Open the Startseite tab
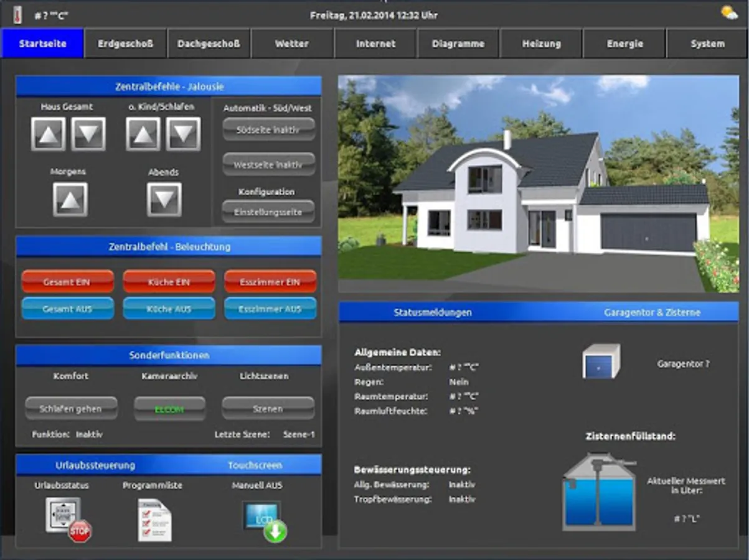749x560 pixels. [x=42, y=44]
